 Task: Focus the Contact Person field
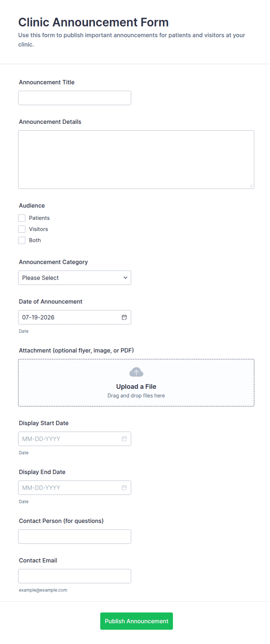(x=75, y=537)
